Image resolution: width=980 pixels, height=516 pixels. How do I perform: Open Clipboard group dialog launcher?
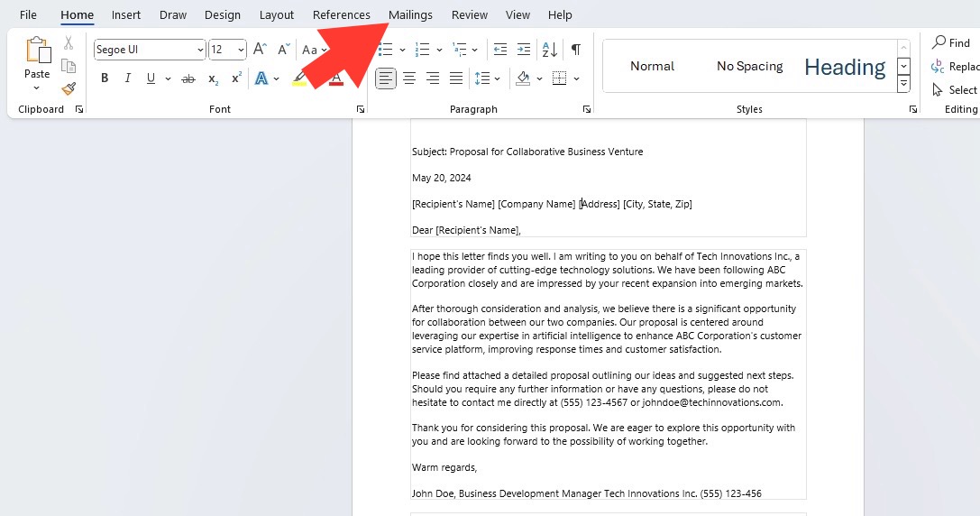coord(79,109)
